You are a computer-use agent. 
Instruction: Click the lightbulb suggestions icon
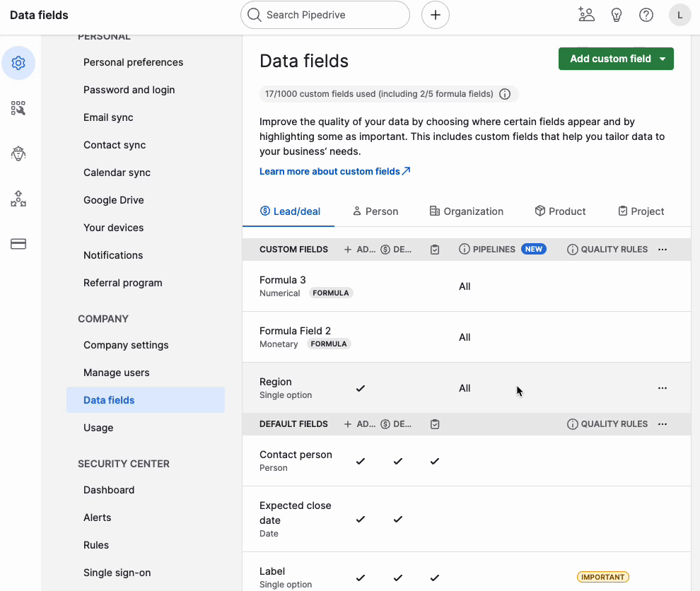point(616,15)
